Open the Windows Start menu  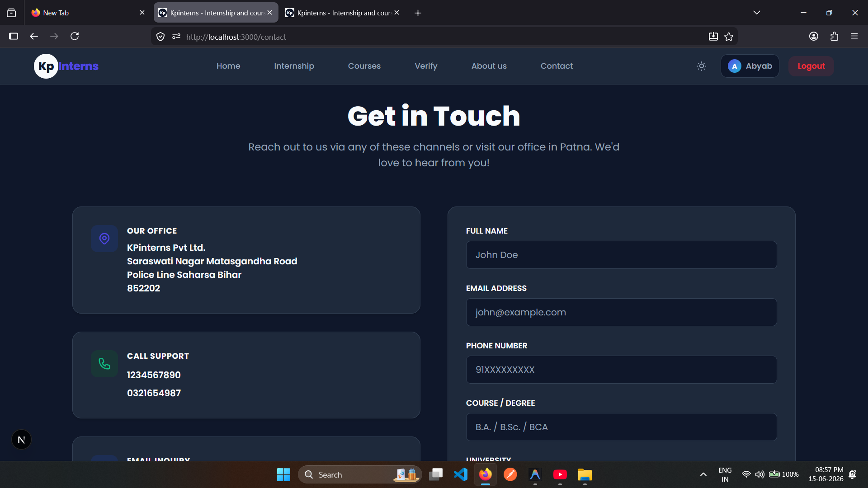pos(283,474)
